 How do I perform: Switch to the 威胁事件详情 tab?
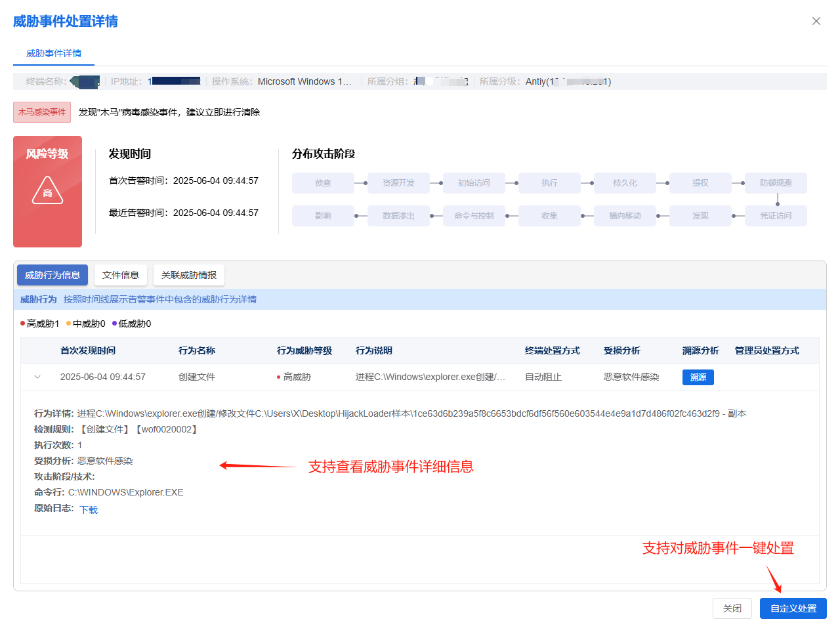point(54,54)
